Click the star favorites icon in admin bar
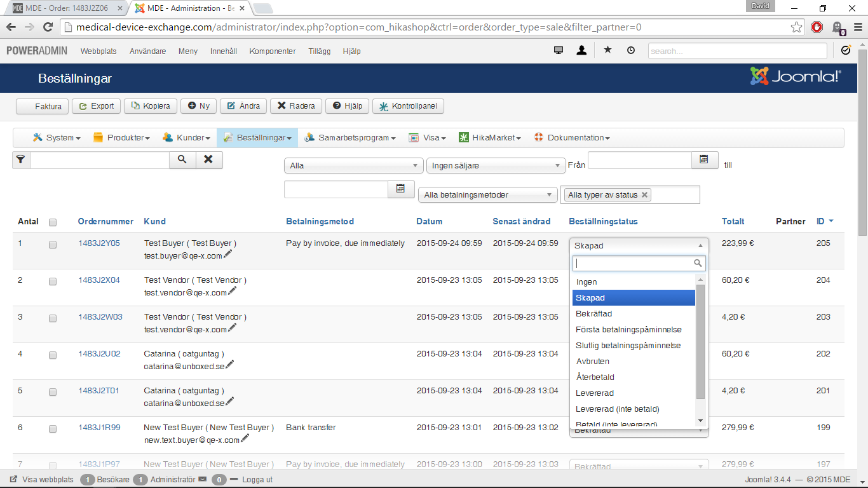This screenshot has width=868, height=488. [x=607, y=50]
